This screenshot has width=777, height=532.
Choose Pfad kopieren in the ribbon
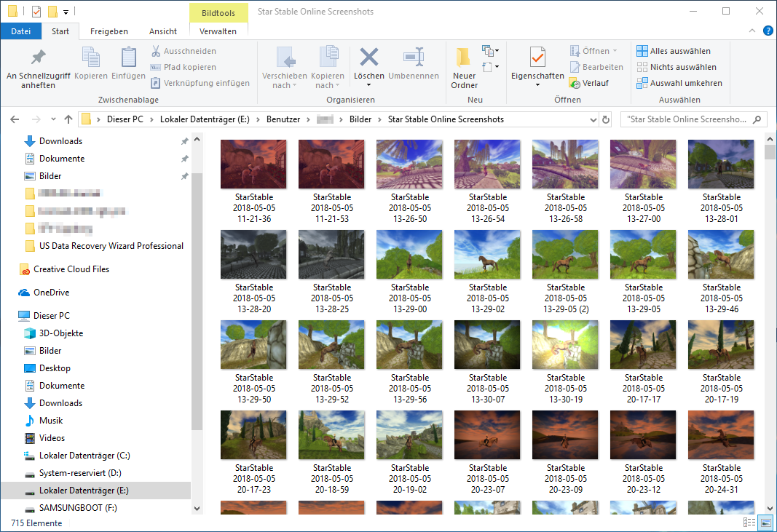(x=184, y=67)
